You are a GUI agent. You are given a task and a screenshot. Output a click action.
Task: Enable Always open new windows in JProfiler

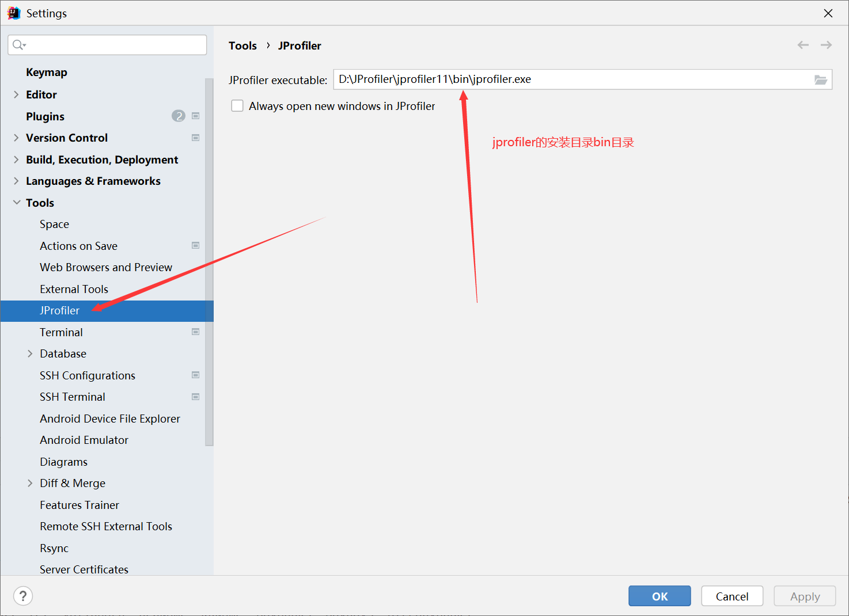[237, 106]
